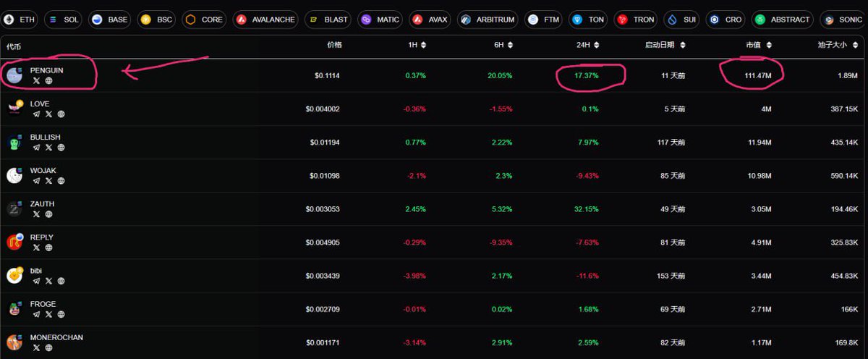Image resolution: width=868 pixels, height=359 pixels.
Task: Select the FTM chain filter
Action: (543, 20)
